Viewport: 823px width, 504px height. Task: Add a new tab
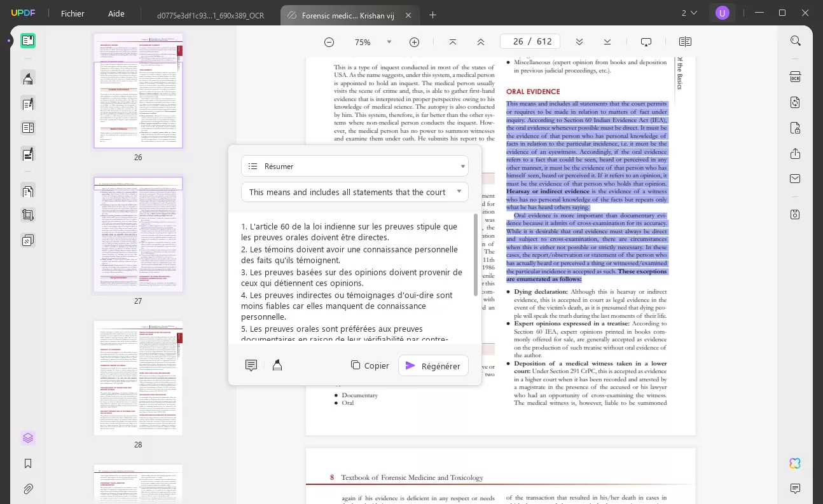click(x=433, y=15)
